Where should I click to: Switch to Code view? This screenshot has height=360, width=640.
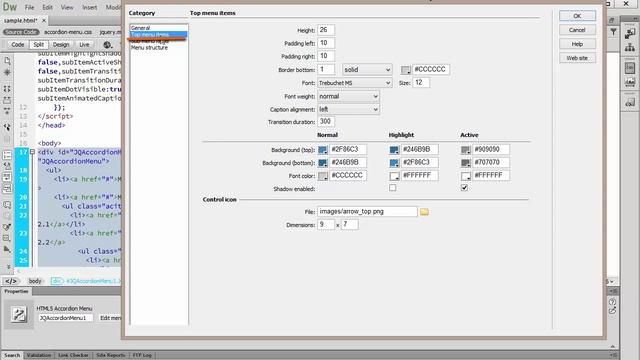click(x=18, y=44)
